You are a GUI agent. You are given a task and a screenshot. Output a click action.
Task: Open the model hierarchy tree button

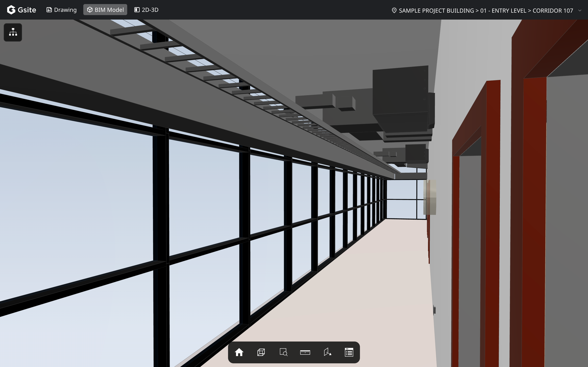coord(13,32)
